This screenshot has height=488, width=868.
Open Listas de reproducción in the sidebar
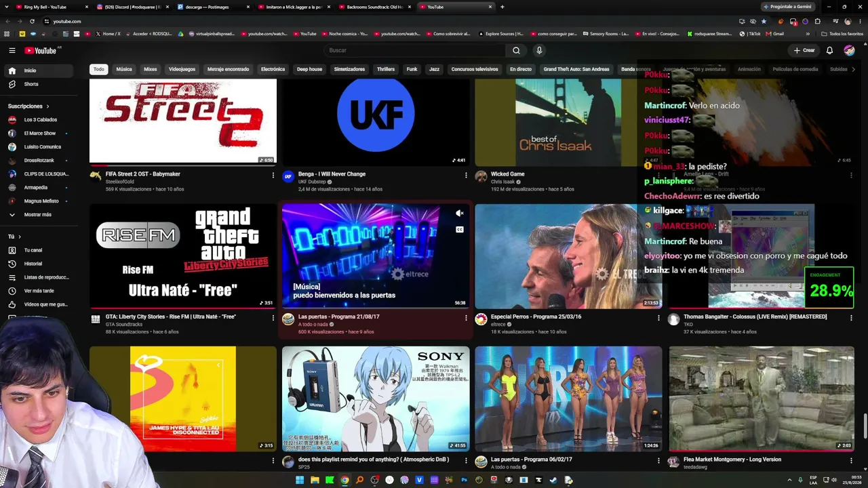(38, 277)
